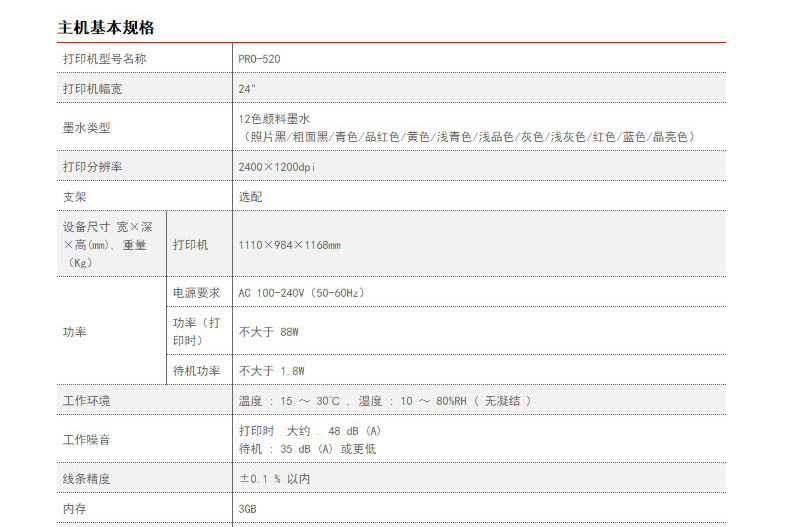Select the PRO-520 model name value
The image size is (790, 527).
click(x=259, y=59)
